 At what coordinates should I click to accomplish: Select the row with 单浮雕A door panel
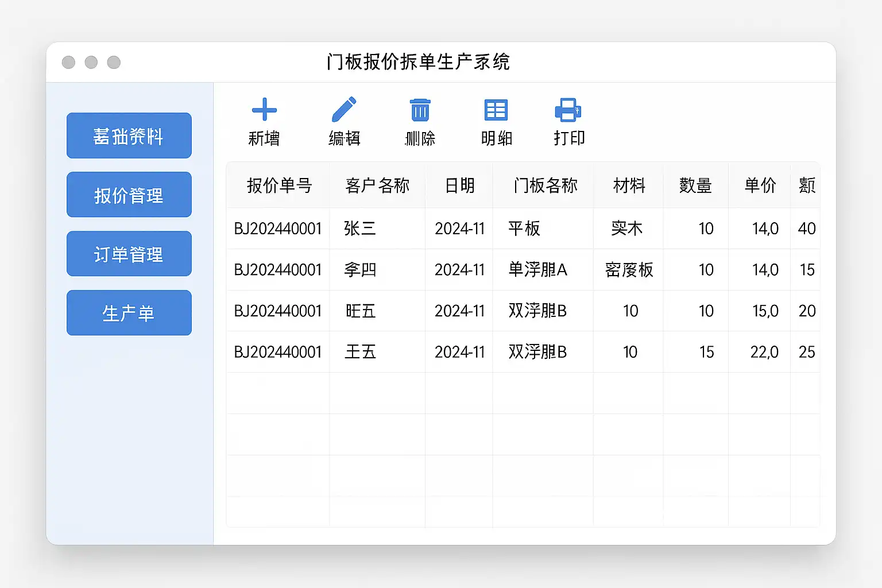[523, 270]
